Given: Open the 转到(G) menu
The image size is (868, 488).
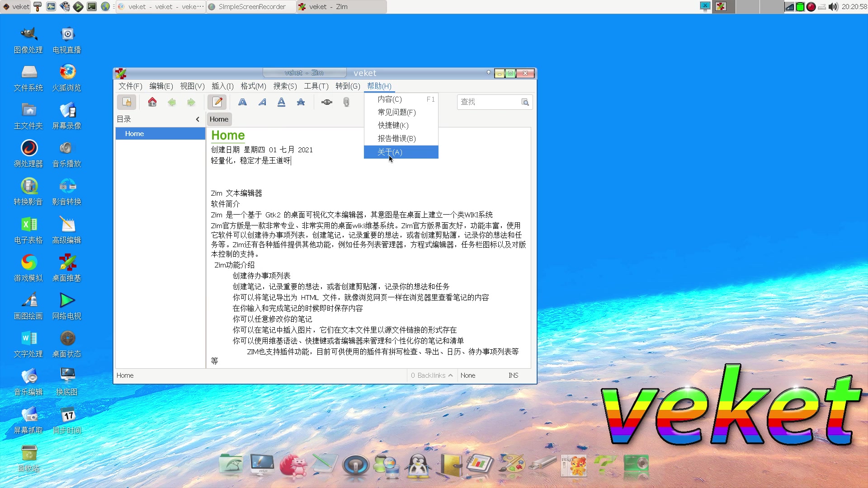Looking at the screenshot, I should click(x=348, y=86).
